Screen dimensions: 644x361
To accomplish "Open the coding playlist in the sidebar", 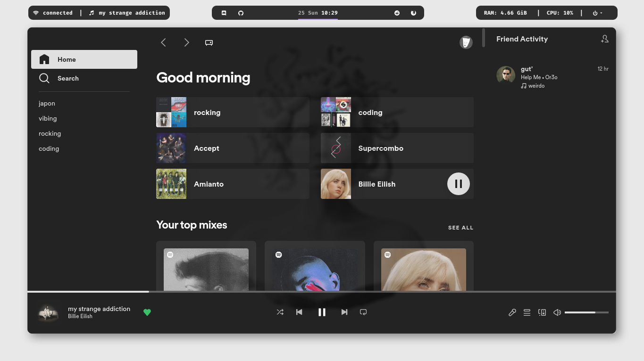I will pos(49,148).
